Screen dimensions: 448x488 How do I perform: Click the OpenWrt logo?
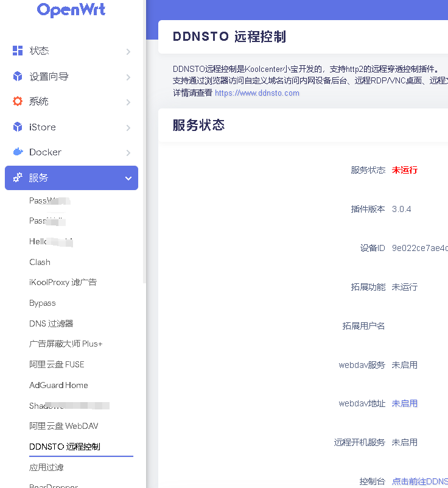[71, 10]
